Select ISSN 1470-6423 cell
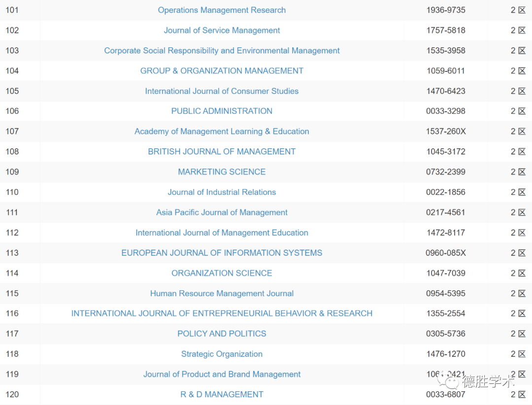 pos(445,91)
